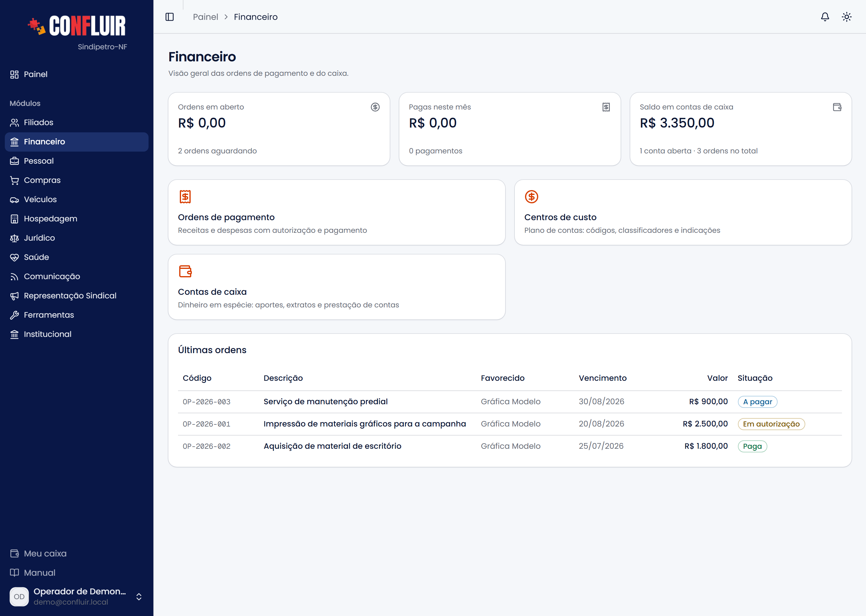
Task: Click the OD user avatar
Action: pyautogui.click(x=19, y=597)
